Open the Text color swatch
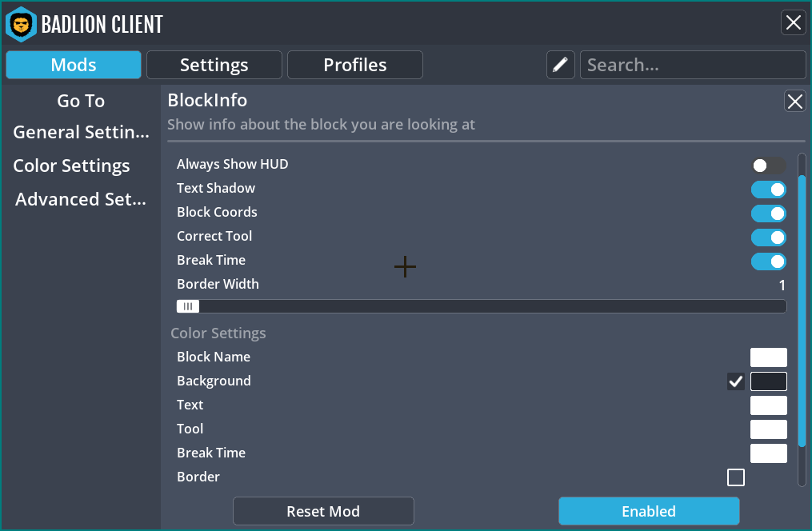The width and height of the screenshot is (812, 531). 769,405
